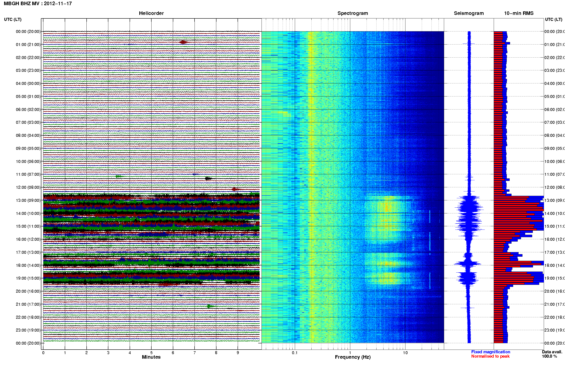Click the left '01:00 (21:00)' time label
The width and height of the screenshot is (588, 368).
point(28,44)
